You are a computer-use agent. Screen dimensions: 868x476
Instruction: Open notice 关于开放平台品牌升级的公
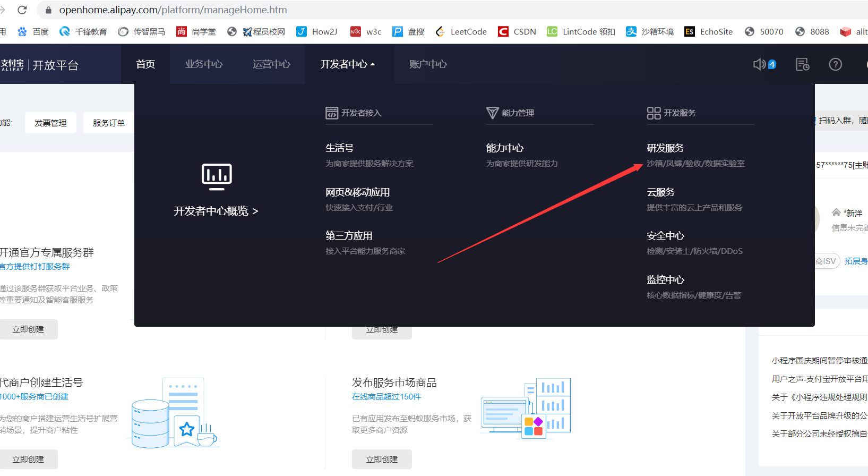click(x=820, y=415)
